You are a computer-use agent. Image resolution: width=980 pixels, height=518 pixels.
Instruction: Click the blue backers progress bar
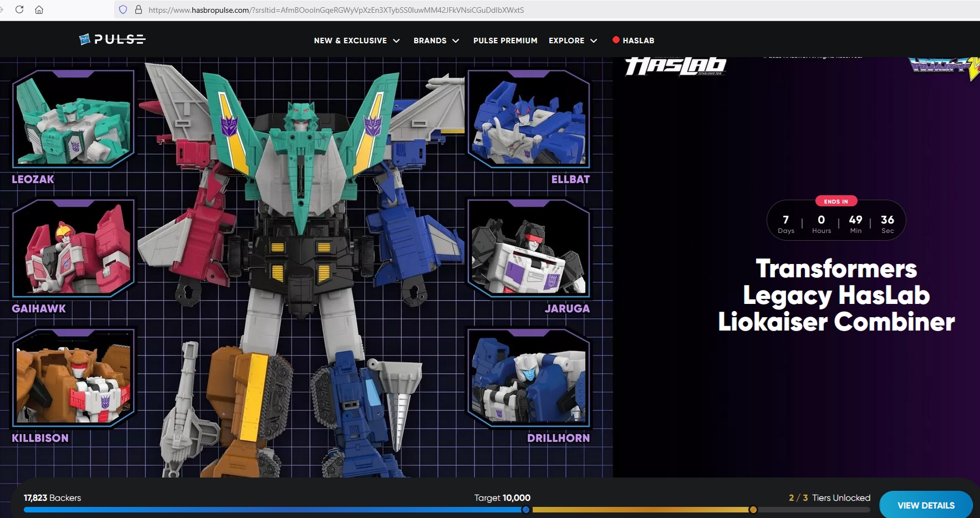click(274, 510)
